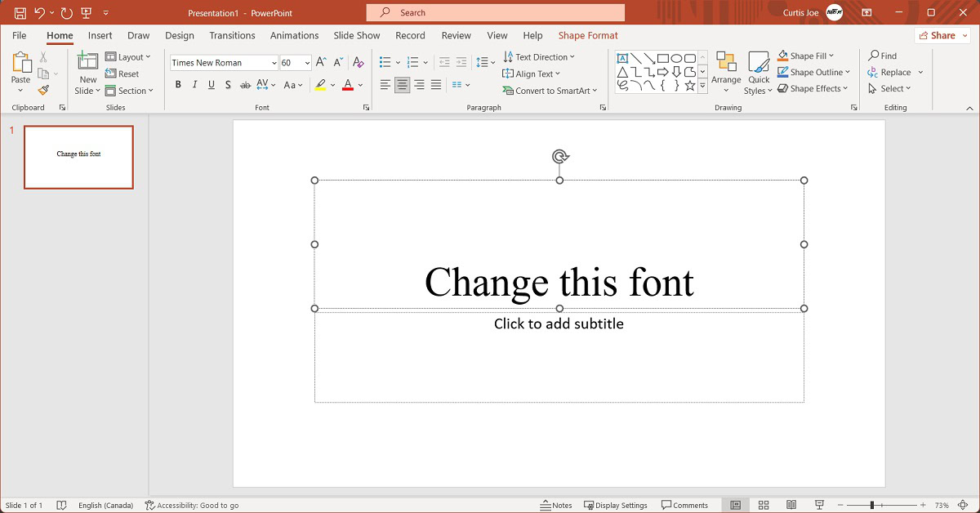Toggle Italic formatting
The width and height of the screenshot is (980, 513).
[x=194, y=85]
